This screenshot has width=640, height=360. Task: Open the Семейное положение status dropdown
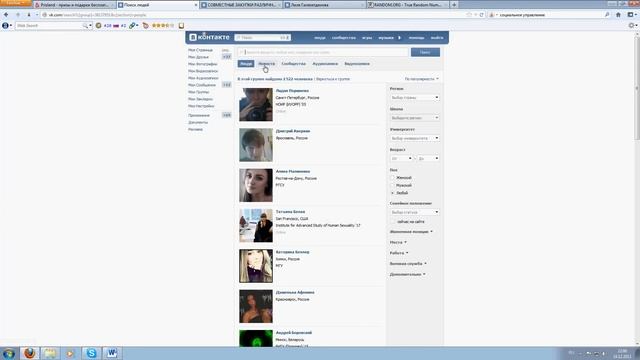[x=415, y=212]
